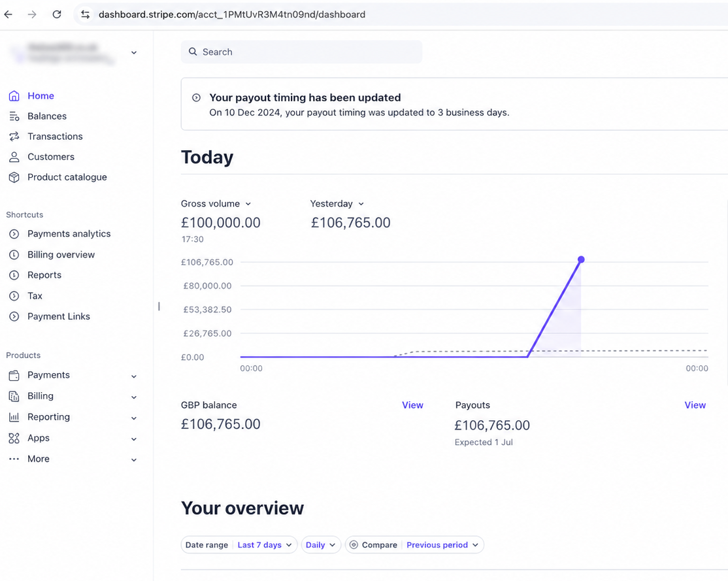Click the Compare circle icon
This screenshot has height=581, width=728.
354,545
